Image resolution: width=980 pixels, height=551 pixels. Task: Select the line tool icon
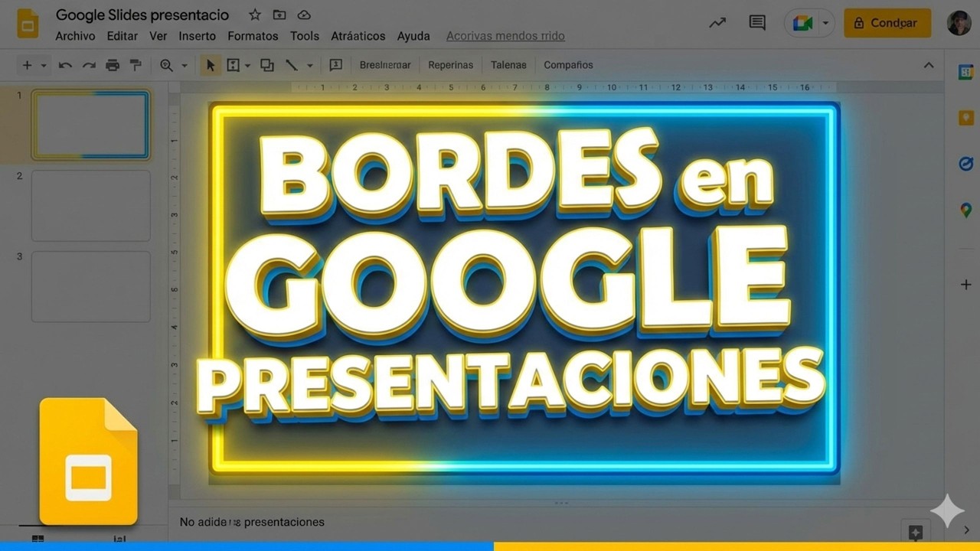point(292,65)
